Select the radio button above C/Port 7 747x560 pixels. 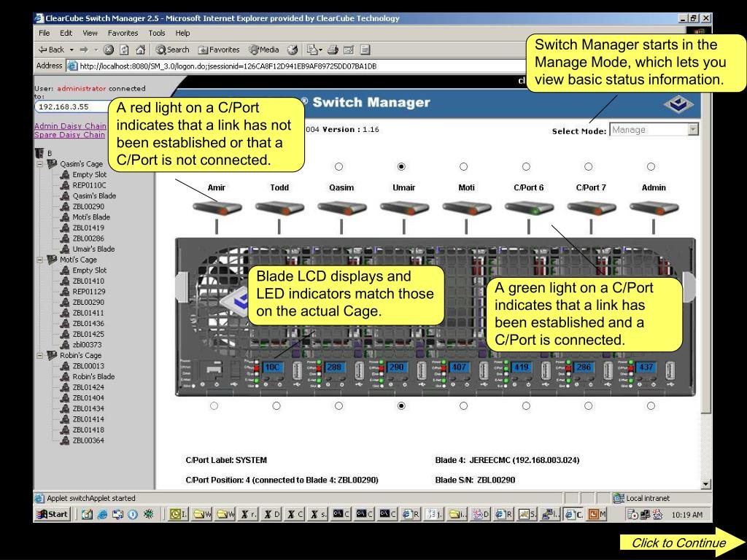[x=589, y=167]
